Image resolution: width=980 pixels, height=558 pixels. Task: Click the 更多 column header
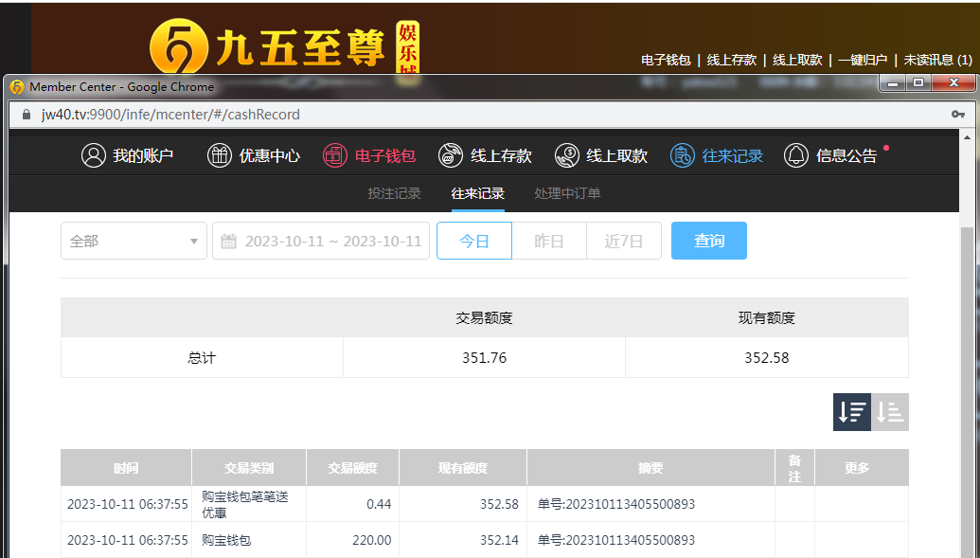pos(862,468)
